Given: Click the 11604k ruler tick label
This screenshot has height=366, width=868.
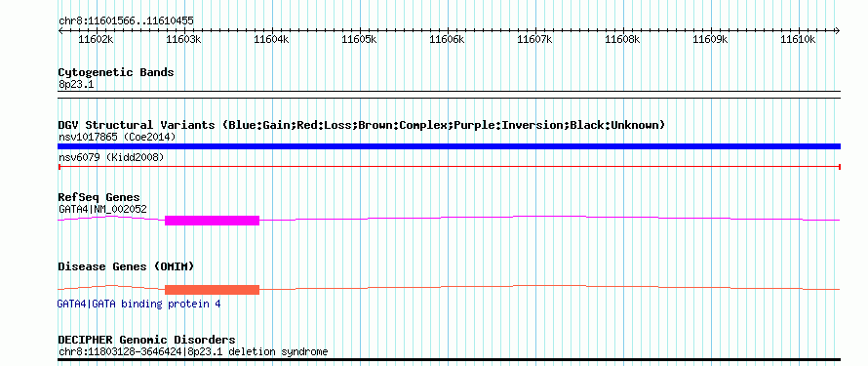Looking at the screenshot, I should click(272, 39).
